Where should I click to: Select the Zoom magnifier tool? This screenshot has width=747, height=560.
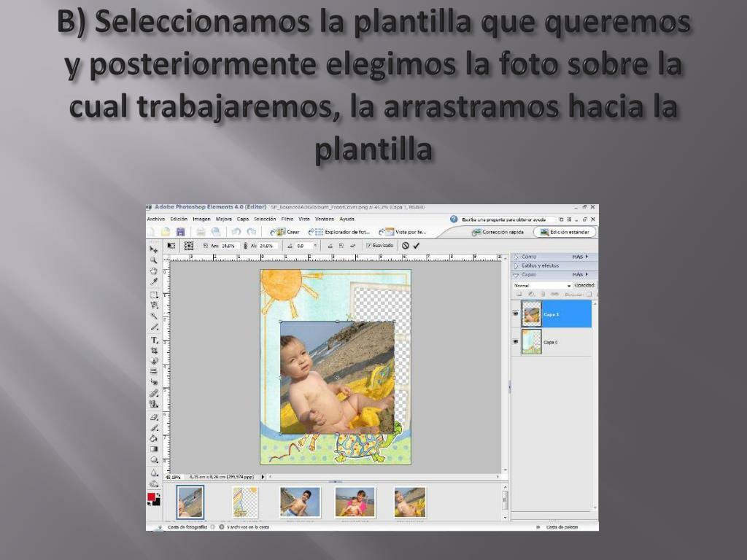click(153, 260)
